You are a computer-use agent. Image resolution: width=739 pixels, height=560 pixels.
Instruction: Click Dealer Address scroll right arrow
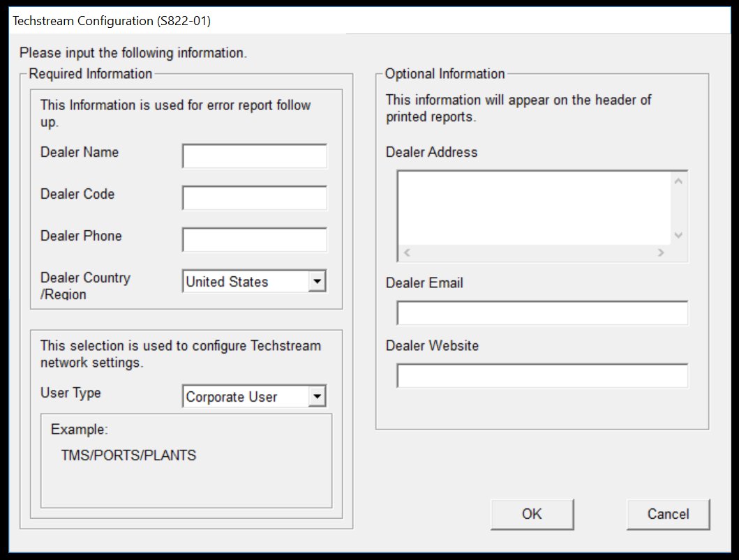click(661, 252)
